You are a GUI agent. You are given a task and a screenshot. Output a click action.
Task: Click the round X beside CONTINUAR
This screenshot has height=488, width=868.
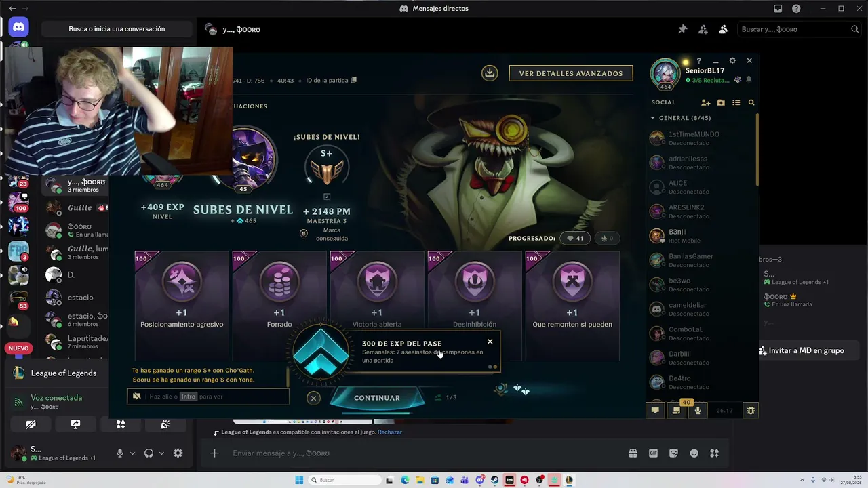(313, 398)
